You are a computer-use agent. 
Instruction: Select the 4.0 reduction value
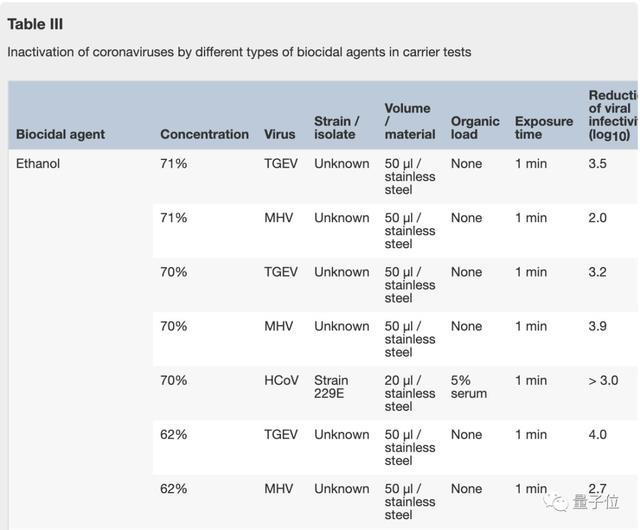click(x=598, y=434)
